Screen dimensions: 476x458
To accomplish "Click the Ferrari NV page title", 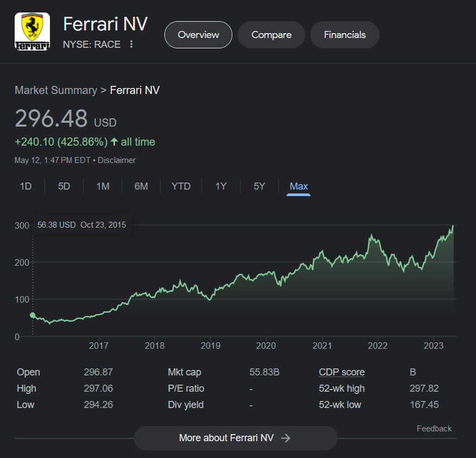I will 105,24.
